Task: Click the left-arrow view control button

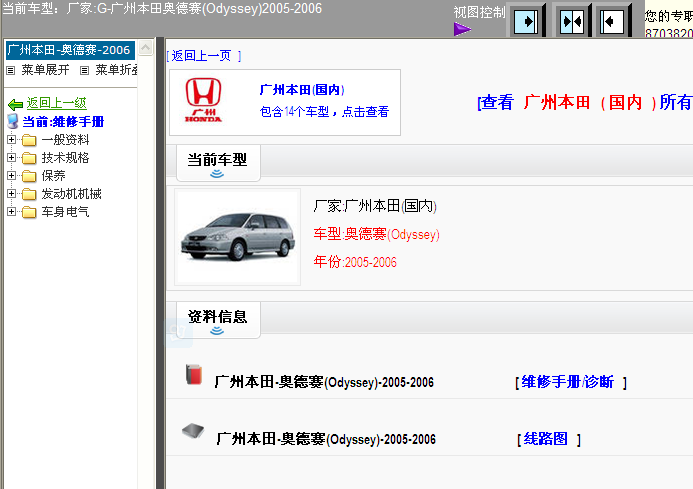Action: point(612,21)
